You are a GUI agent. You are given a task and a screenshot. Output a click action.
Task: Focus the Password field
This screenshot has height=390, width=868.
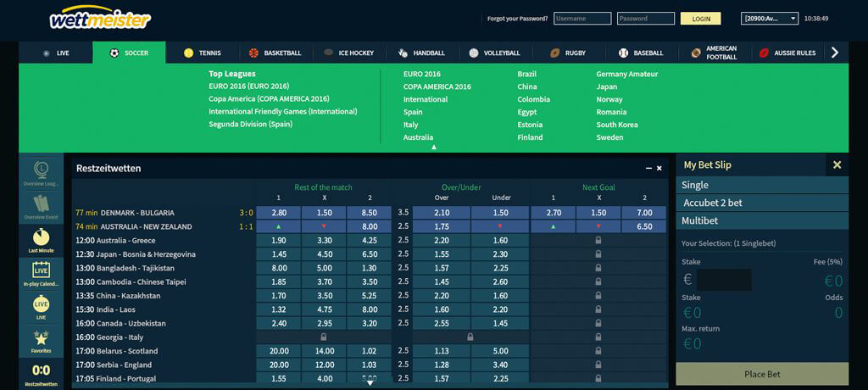coord(645,19)
